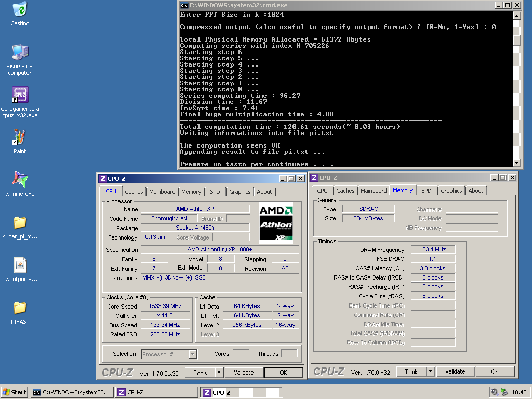This screenshot has width=532, height=399.
Task: Click cmd.exe scrollbar up arrow
Action: coord(517,15)
